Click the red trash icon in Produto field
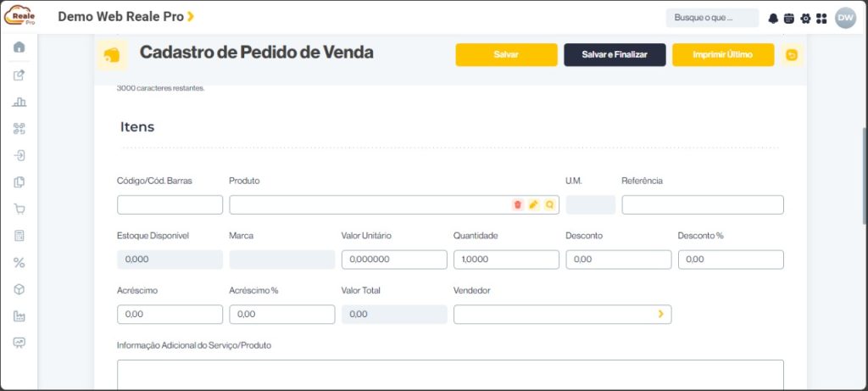The width and height of the screenshot is (868, 391). click(x=518, y=204)
